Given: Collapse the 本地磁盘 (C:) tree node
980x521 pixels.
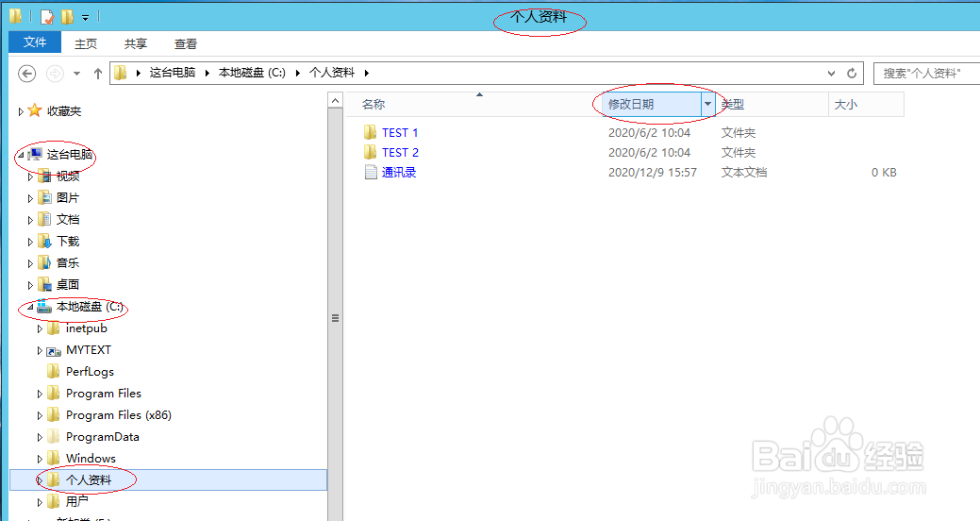Looking at the screenshot, I should click(x=30, y=307).
